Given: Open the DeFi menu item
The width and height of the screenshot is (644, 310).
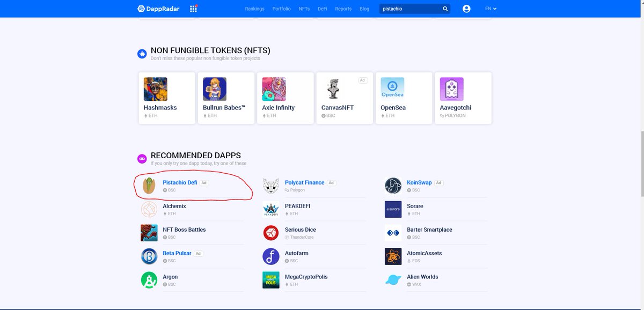Looking at the screenshot, I should click(322, 9).
